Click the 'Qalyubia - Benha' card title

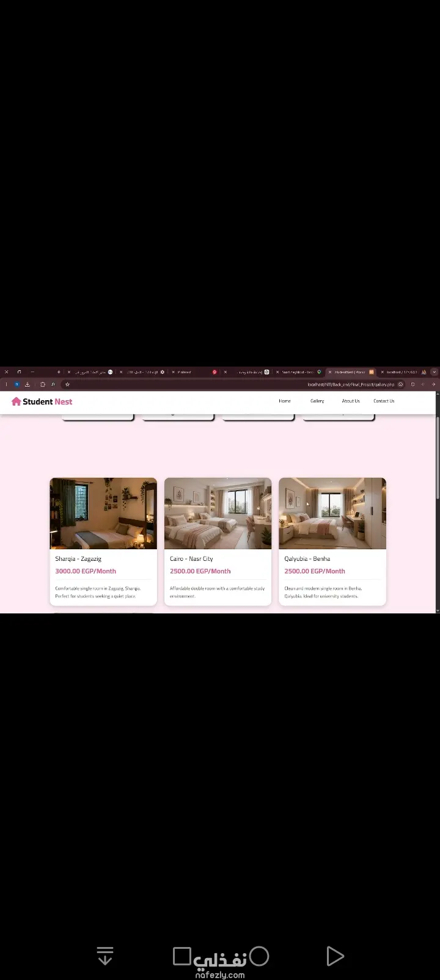(307, 559)
